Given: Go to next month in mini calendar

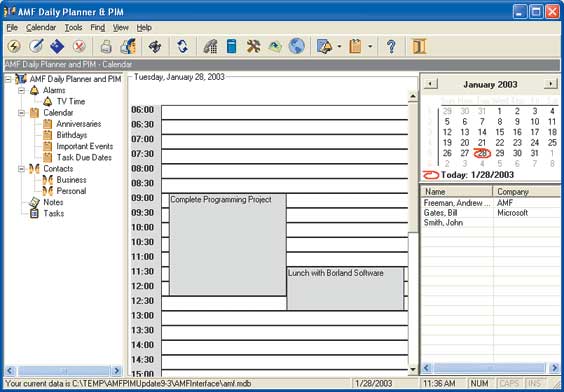Looking at the screenshot, I should point(551,84).
